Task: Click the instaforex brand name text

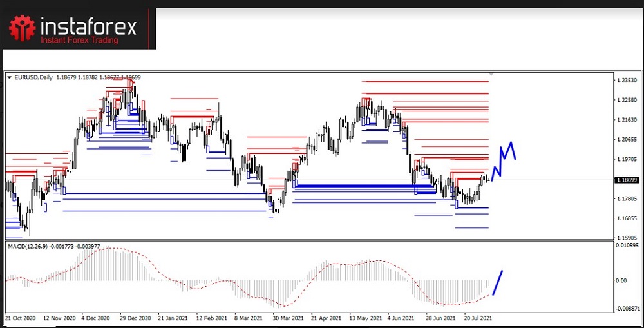Action: 89,27
